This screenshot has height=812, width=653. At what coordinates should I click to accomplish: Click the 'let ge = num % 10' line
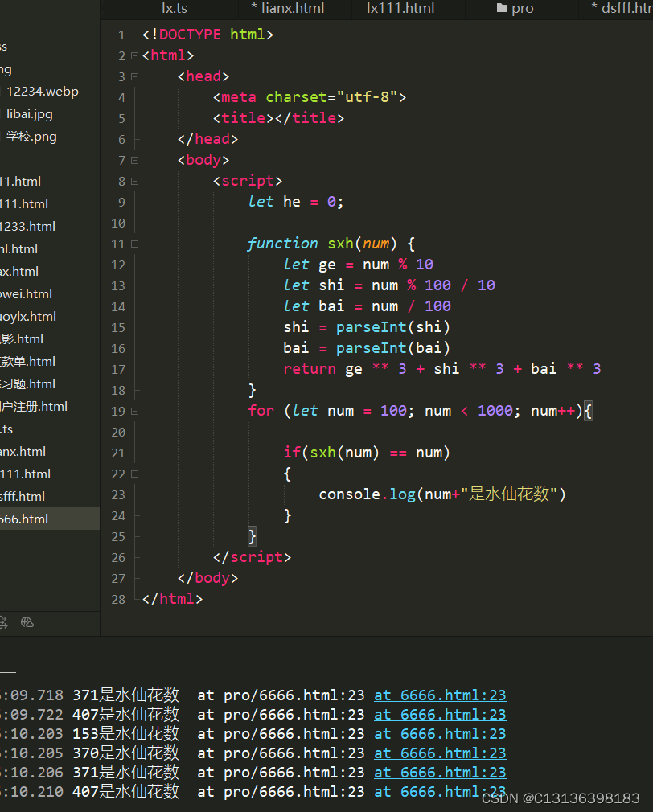(359, 265)
